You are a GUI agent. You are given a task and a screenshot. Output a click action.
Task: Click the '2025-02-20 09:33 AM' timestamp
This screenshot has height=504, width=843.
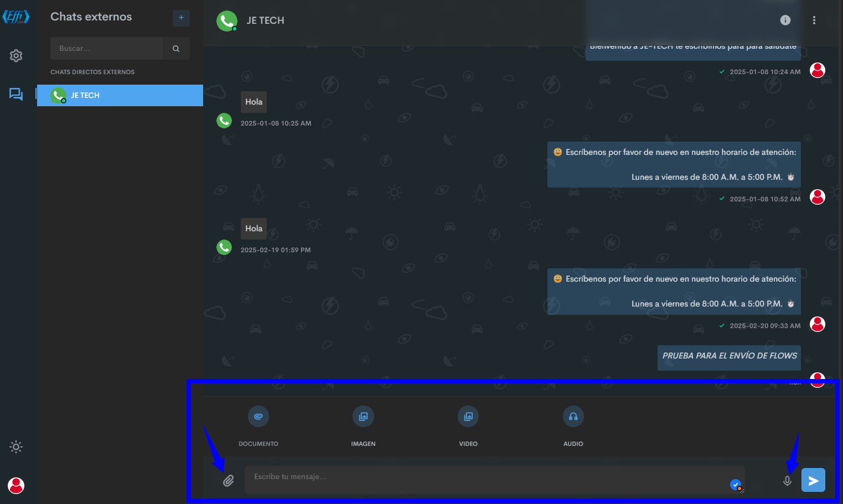pyautogui.click(x=765, y=326)
